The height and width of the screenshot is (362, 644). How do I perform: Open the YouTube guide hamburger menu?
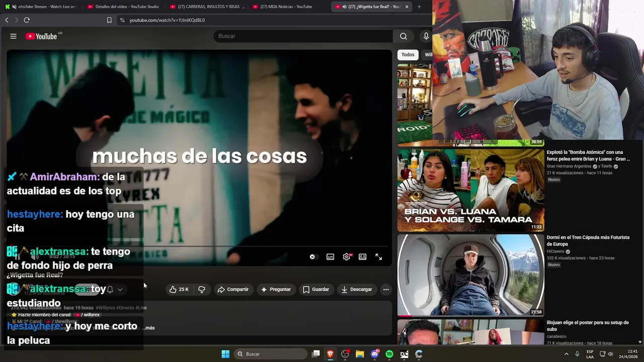(x=14, y=36)
